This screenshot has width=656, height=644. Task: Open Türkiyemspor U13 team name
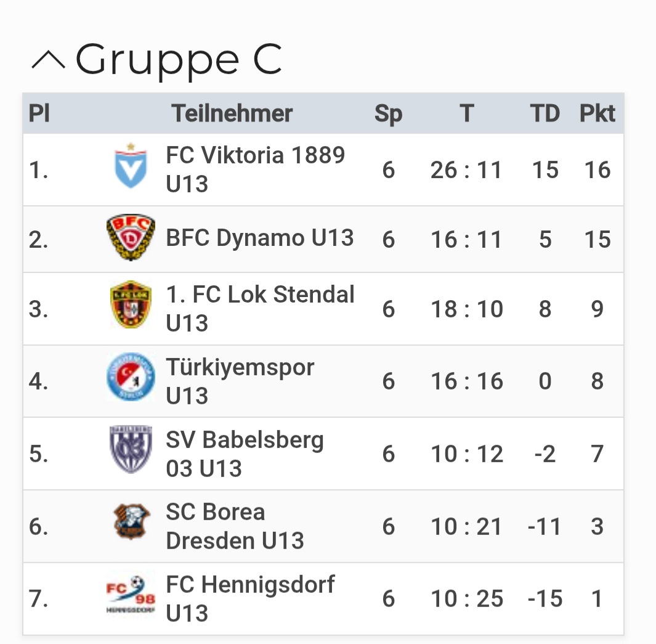pyautogui.click(x=240, y=381)
